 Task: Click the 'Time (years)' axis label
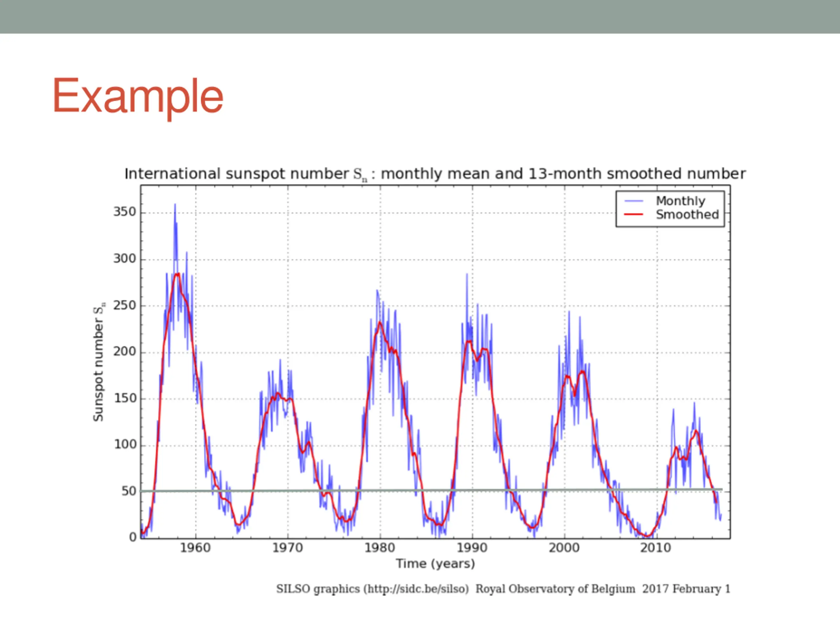pyautogui.click(x=435, y=564)
